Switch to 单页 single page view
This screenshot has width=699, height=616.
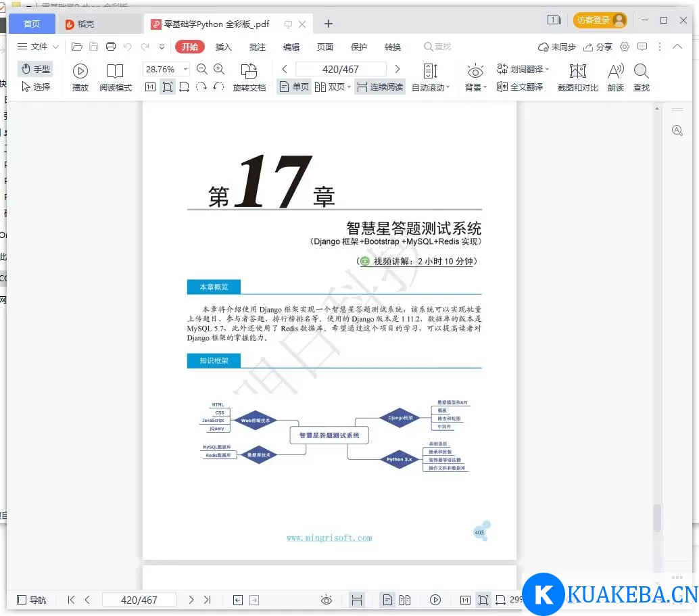click(x=294, y=87)
